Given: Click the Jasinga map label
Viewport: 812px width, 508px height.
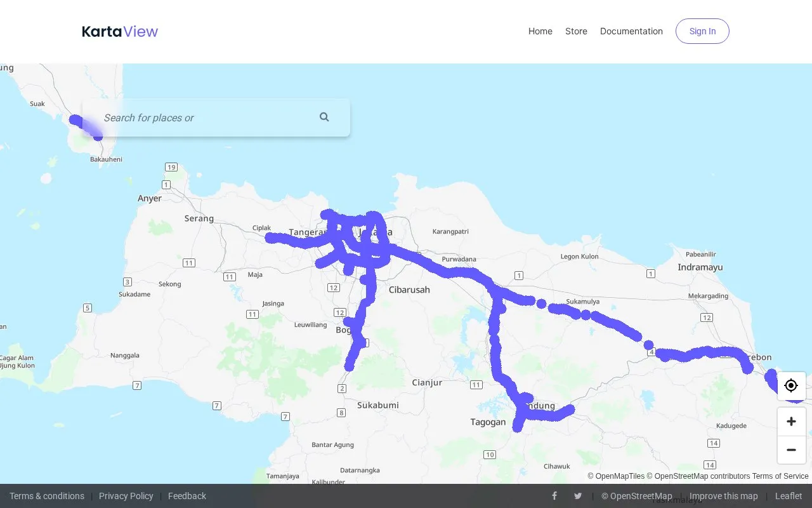Looking at the screenshot, I should tap(273, 304).
